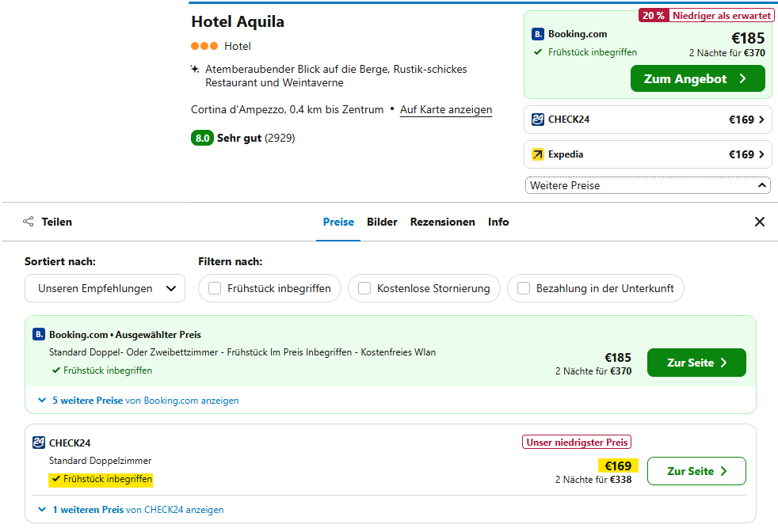Click the share icon beside Teilen

pyautogui.click(x=29, y=222)
